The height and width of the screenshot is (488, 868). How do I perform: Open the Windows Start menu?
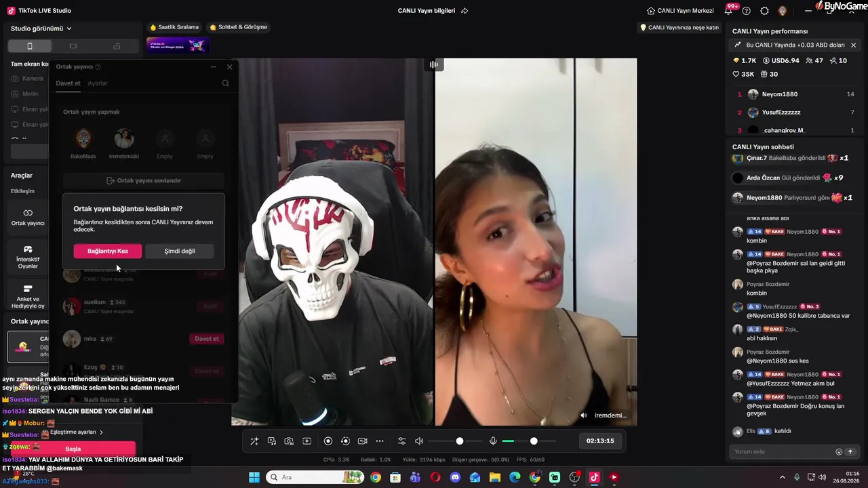coord(254,477)
